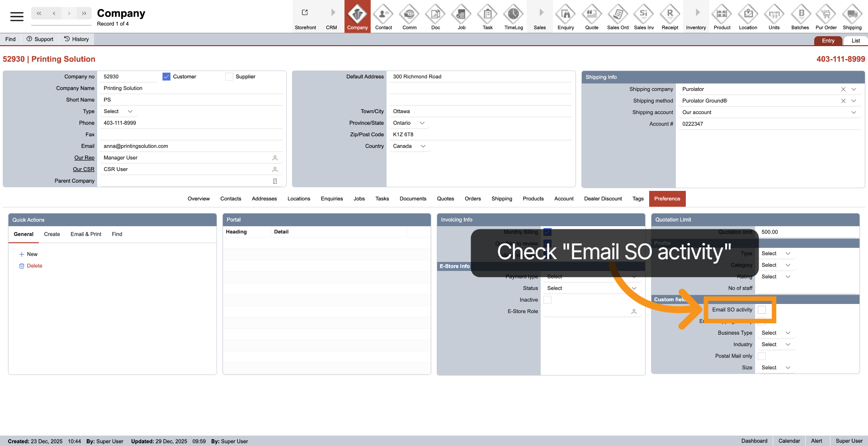This screenshot has width=868, height=446.
Task: Open the Shipping account dropdown
Action: 854,113
